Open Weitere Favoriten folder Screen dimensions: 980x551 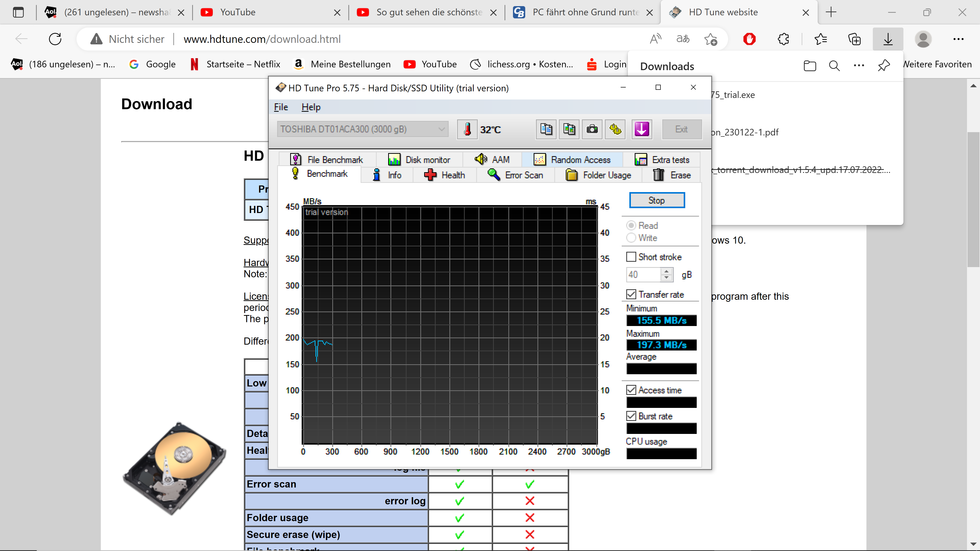point(937,64)
